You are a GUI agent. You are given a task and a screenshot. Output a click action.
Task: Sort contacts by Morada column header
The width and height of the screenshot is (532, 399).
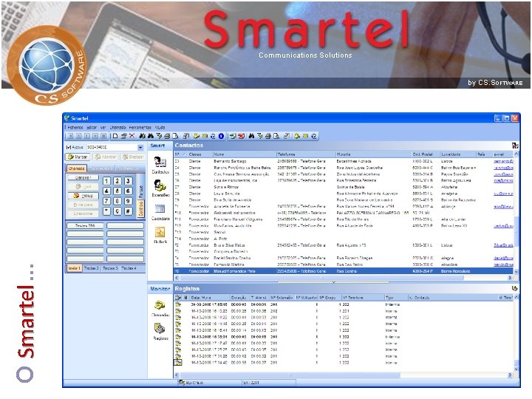coord(373,154)
